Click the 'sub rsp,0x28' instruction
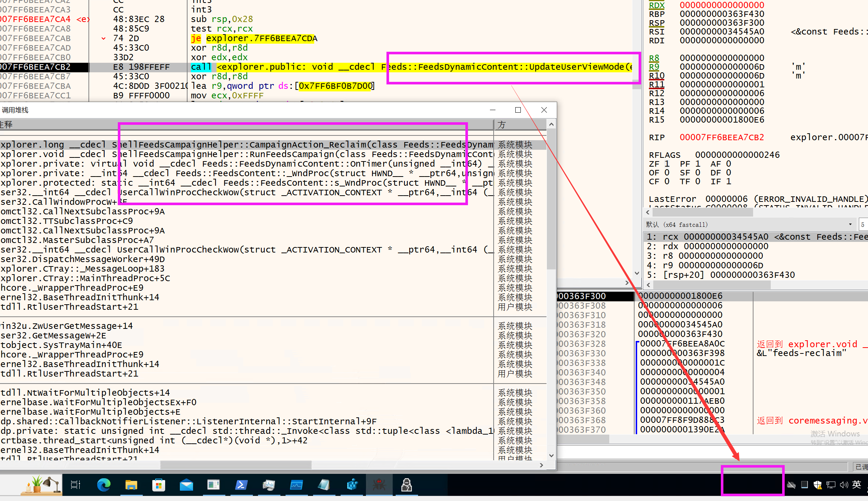Screen dimensions: 868x501 (222, 19)
